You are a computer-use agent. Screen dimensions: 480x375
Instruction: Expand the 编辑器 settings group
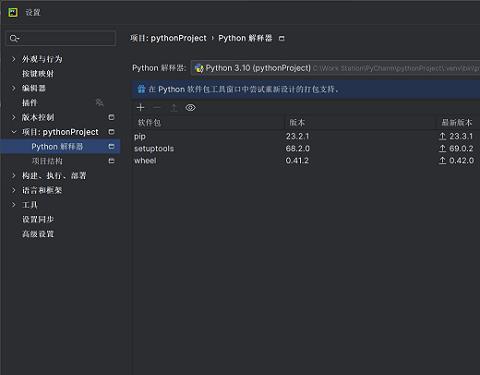[13, 88]
